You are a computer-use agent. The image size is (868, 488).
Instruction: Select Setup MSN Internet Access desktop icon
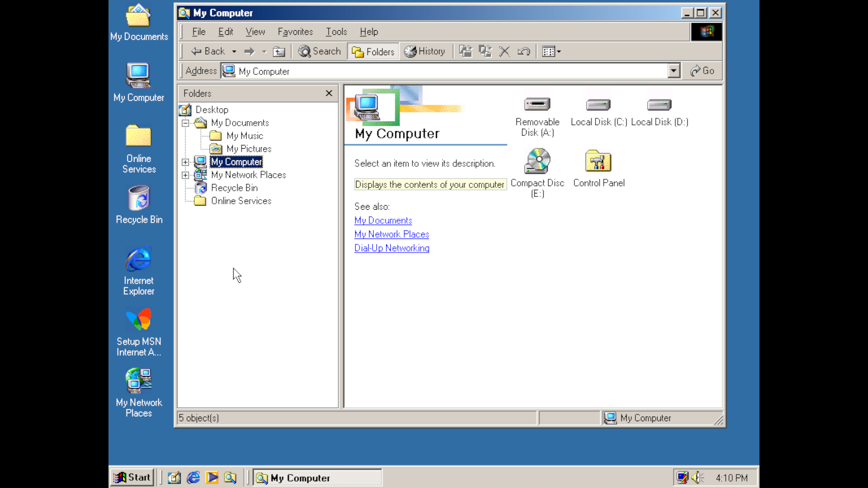139,333
